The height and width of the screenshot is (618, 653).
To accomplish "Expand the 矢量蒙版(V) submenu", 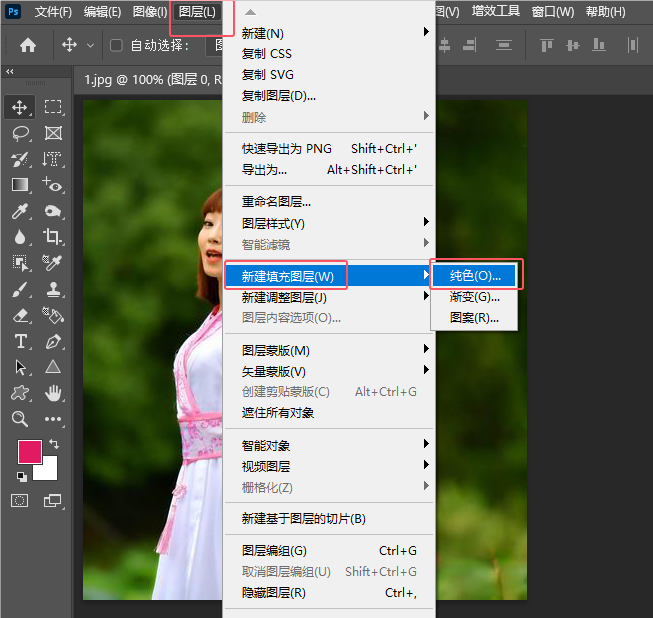I will click(329, 371).
